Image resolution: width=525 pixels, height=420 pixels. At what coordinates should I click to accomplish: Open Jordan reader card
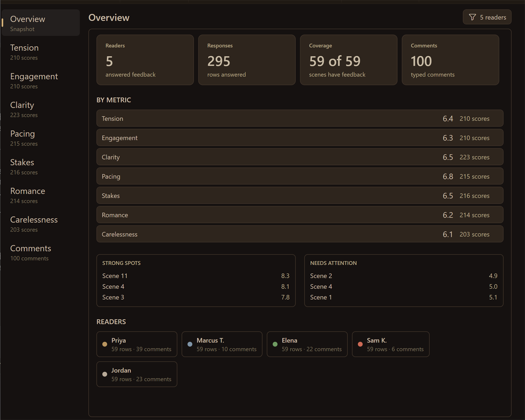tap(137, 374)
